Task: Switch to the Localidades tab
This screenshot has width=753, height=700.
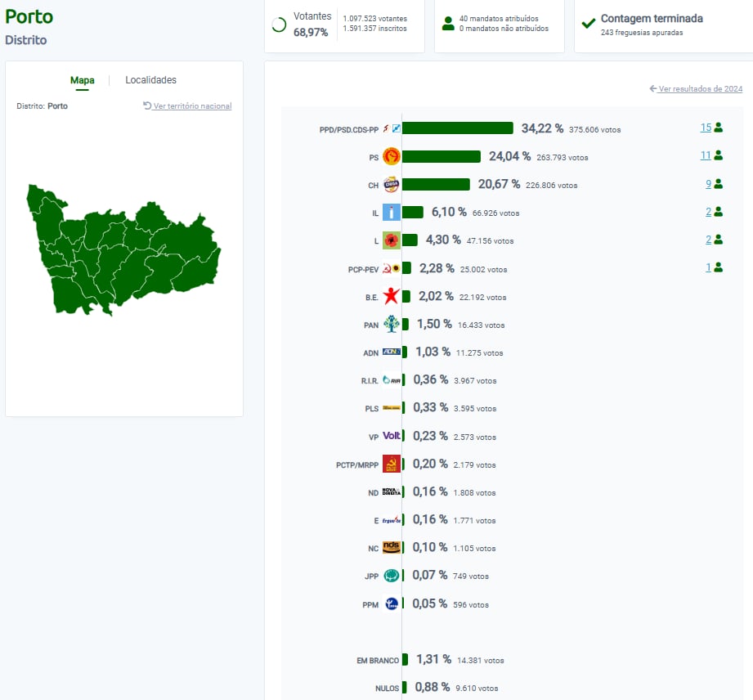Action: (x=150, y=80)
